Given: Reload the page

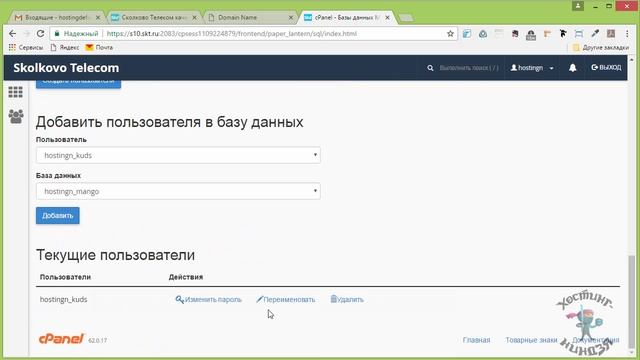Looking at the screenshot, I should tap(40, 33).
